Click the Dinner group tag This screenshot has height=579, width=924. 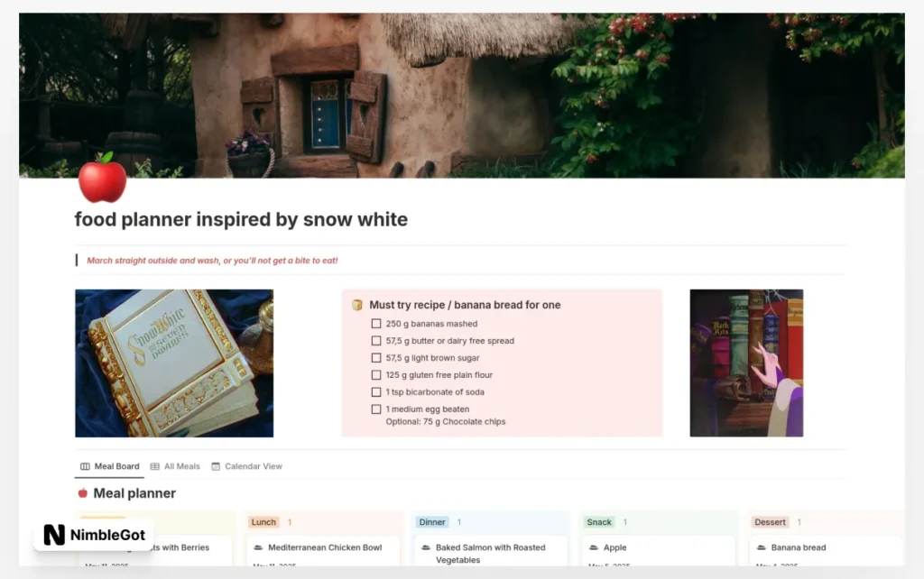tap(432, 522)
